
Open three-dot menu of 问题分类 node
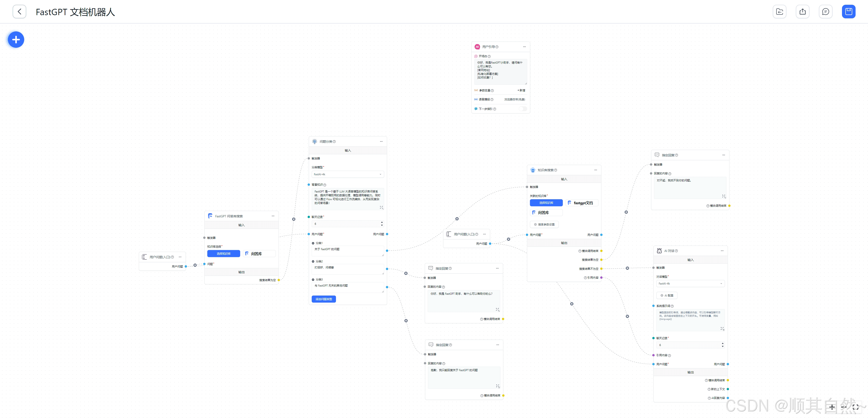pyautogui.click(x=381, y=142)
